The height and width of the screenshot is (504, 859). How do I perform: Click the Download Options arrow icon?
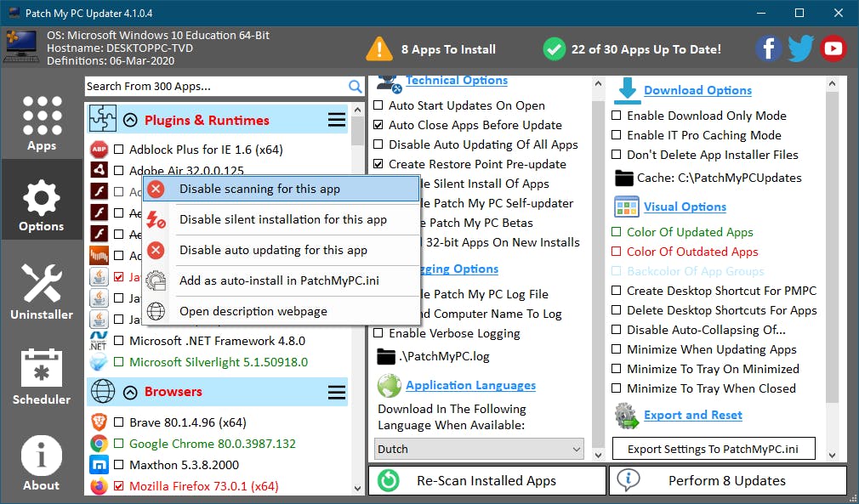click(x=627, y=90)
